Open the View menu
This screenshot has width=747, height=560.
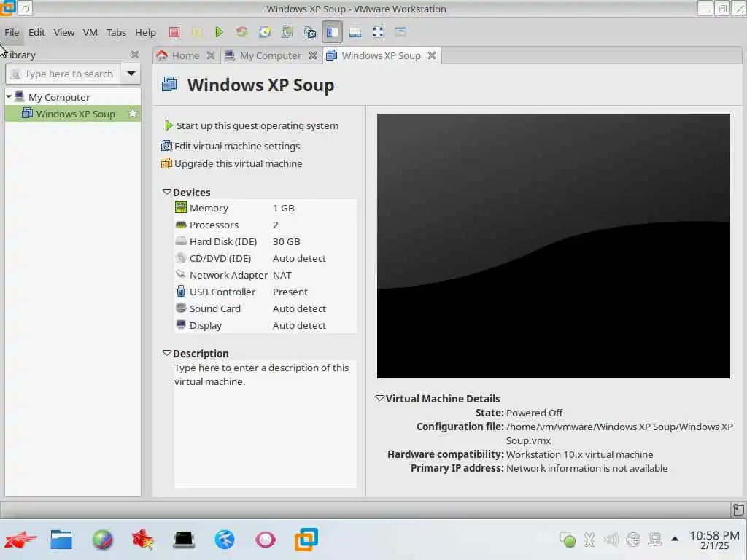point(64,32)
